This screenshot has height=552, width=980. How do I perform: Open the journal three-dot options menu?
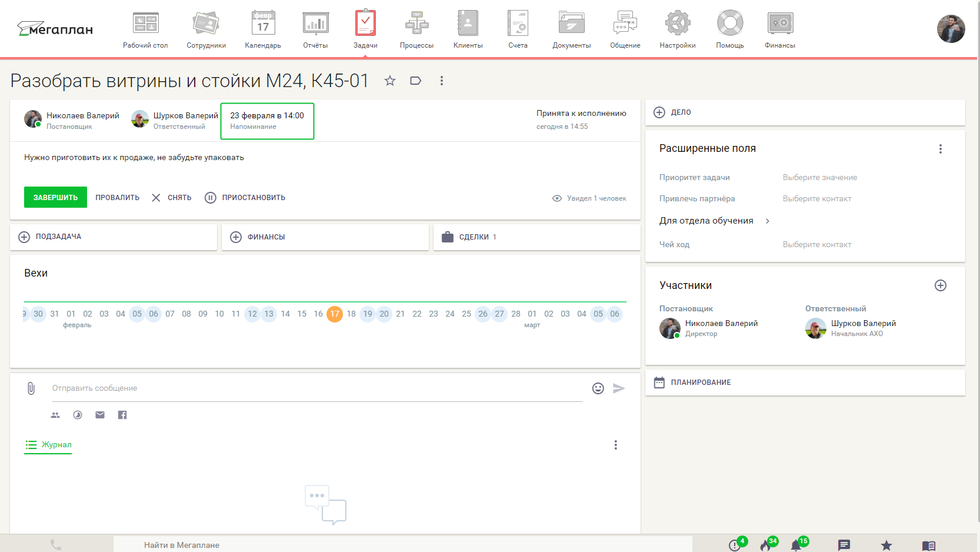click(x=616, y=445)
